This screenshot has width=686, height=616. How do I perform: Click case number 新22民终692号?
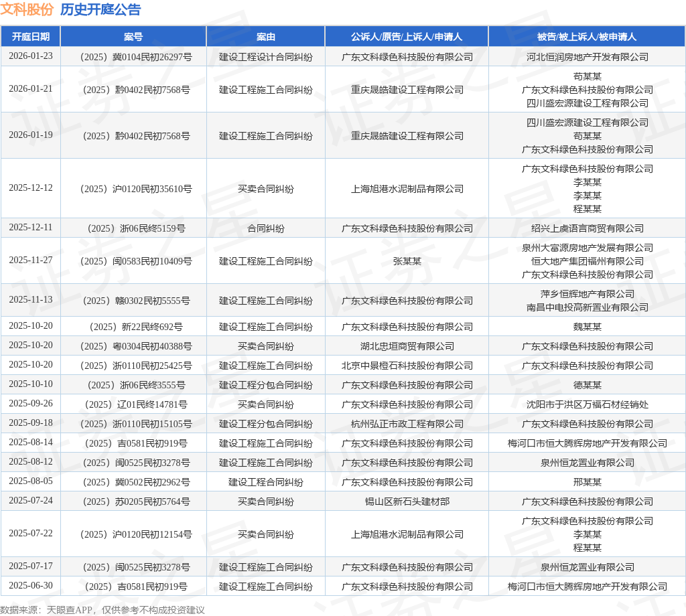tap(136, 327)
